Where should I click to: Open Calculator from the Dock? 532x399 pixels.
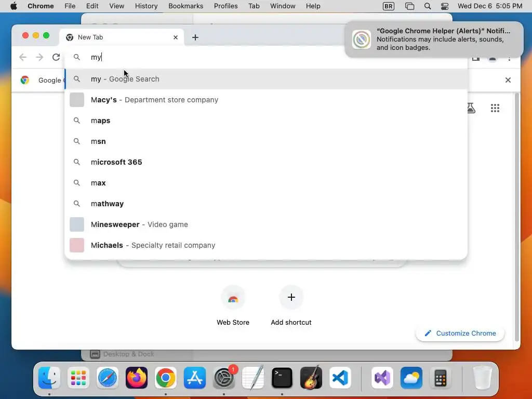coord(441,378)
